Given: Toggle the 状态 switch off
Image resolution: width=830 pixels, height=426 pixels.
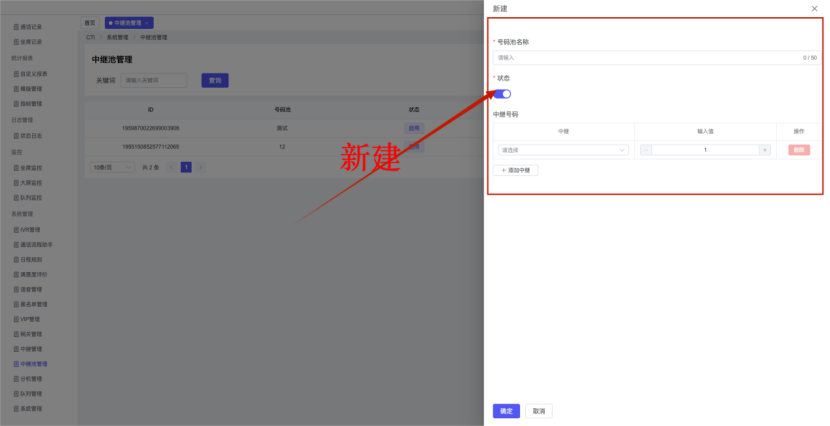Looking at the screenshot, I should pyautogui.click(x=502, y=94).
